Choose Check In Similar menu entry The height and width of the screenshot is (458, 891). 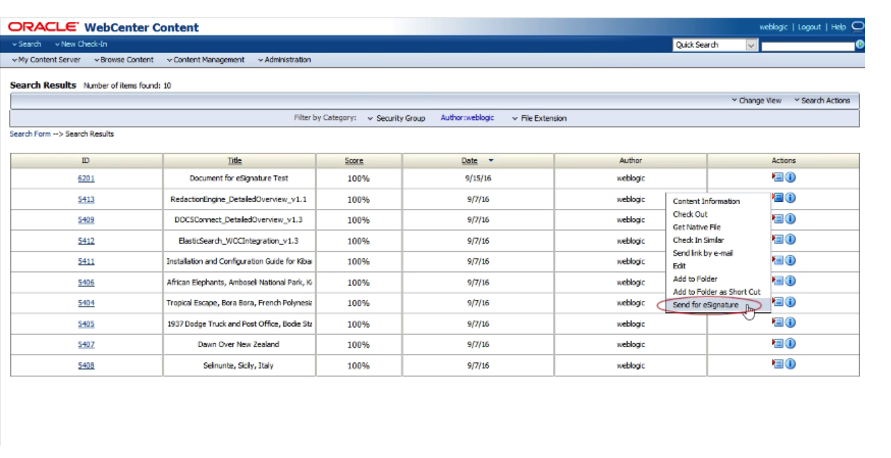coord(698,240)
